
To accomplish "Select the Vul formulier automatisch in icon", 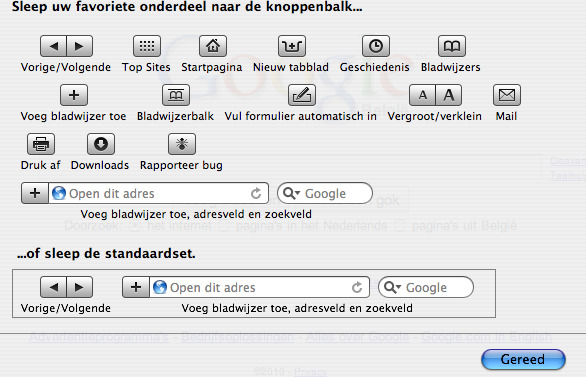I will pos(302,95).
